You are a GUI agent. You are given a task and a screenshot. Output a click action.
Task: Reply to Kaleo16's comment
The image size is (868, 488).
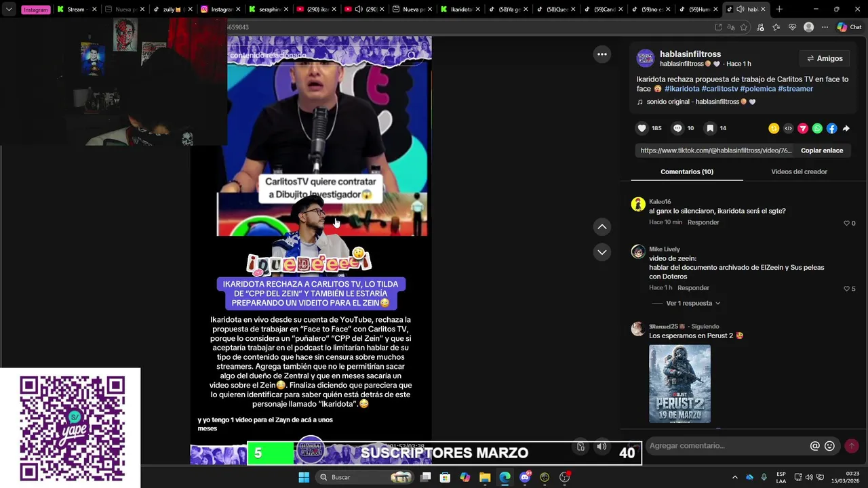(703, 223)
